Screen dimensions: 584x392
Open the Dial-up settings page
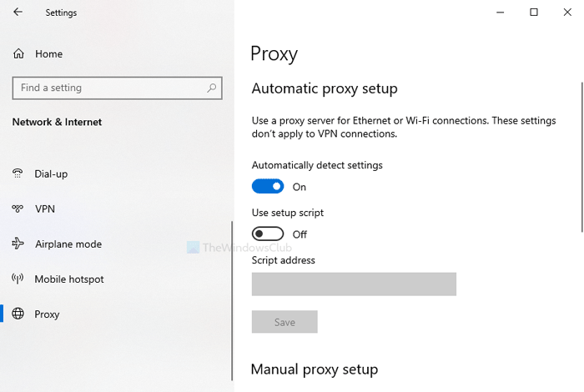tap(51, 173)
